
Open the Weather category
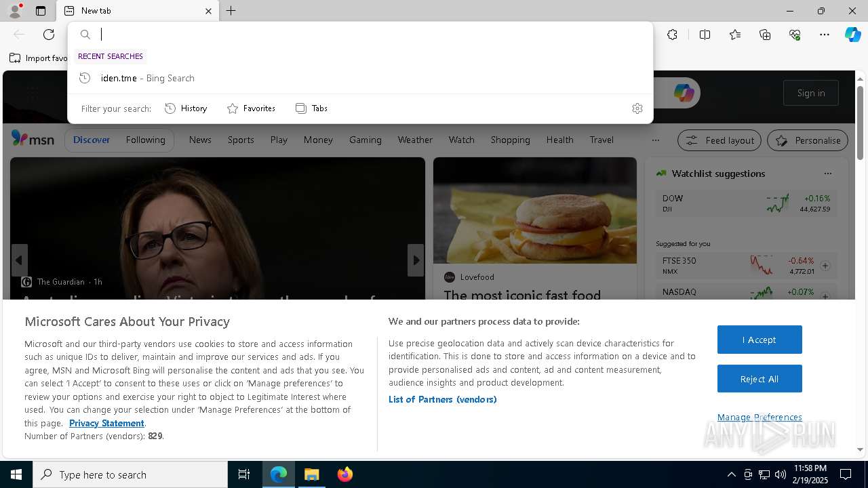415,140
